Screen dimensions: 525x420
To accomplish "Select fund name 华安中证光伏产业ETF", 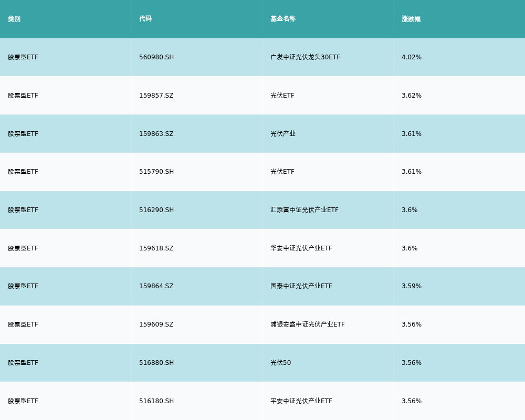I will coord(301,248).
